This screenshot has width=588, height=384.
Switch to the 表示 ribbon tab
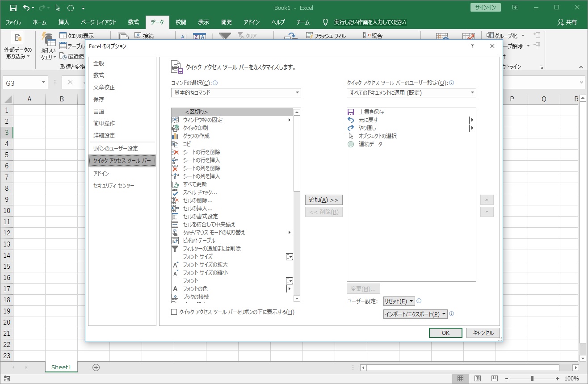point(204,22)
